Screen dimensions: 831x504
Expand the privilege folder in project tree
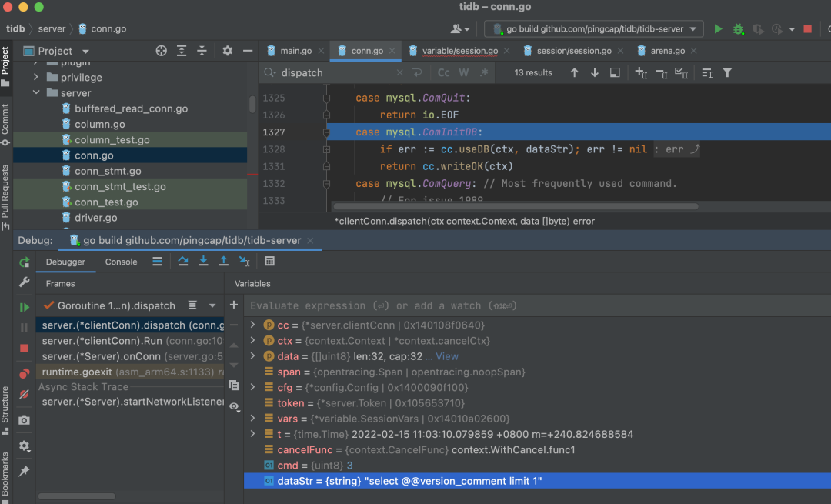[x=36, y=78]
